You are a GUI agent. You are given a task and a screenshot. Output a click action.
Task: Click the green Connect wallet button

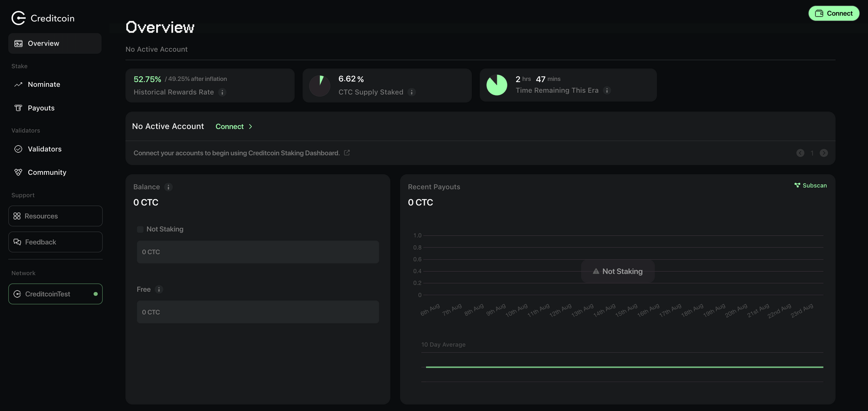(834, 13)
